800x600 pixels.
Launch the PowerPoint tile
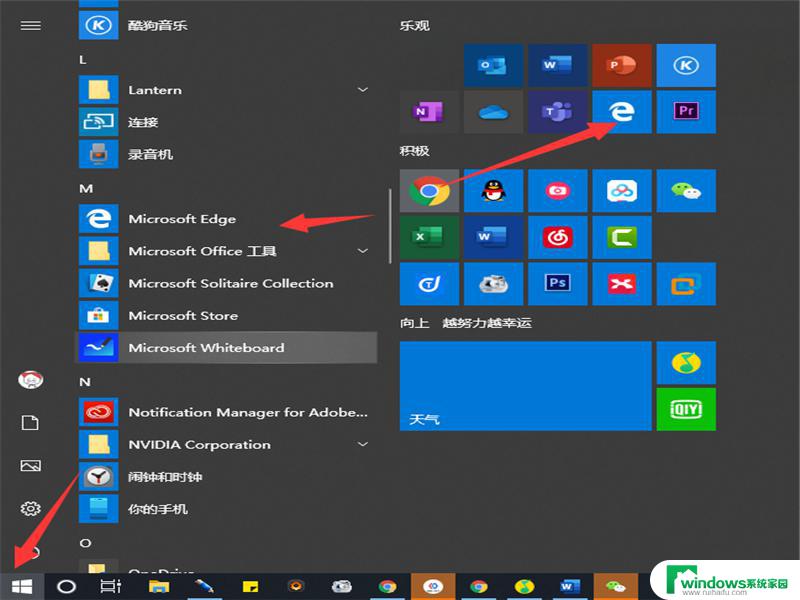pyautogui.click(x=621, y=65)
